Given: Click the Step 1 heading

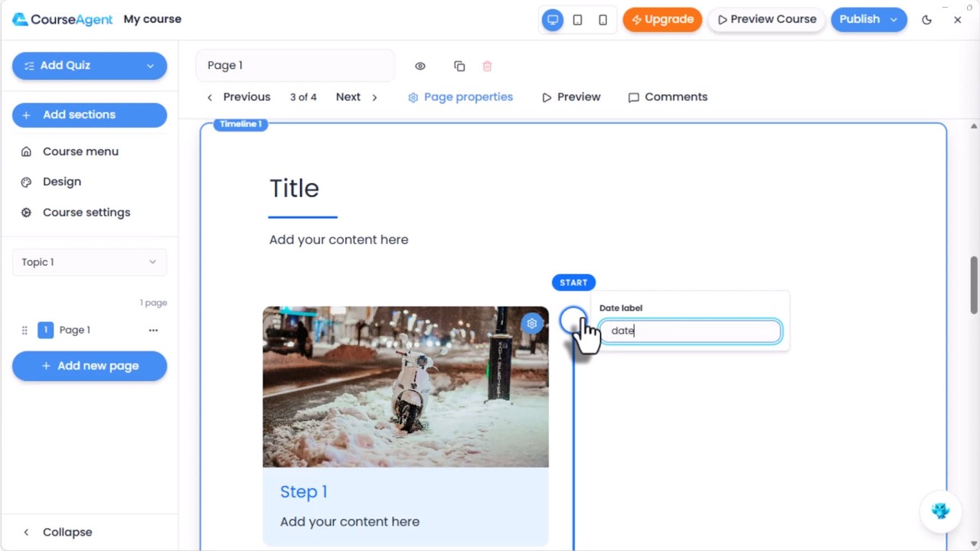Looking at the screenshot, I should point(304,492).
